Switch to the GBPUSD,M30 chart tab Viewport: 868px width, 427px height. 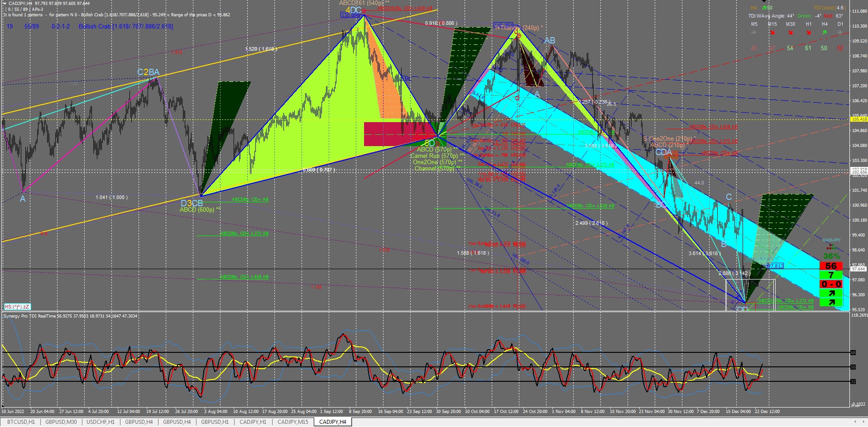pos(61,422)
